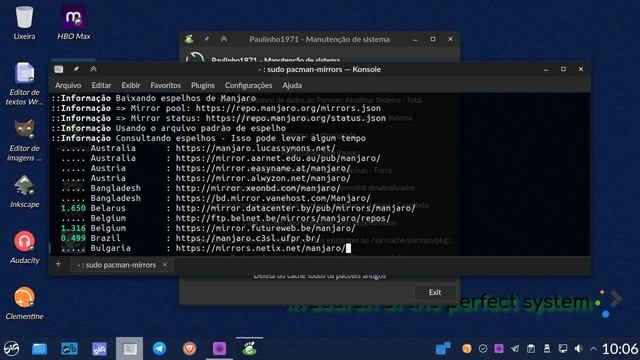Screen dimensions: 640x360
Task: Click the mirror.easyname.at Austria mirror URL
Action: pyautogui.click(x=263, y=168)
